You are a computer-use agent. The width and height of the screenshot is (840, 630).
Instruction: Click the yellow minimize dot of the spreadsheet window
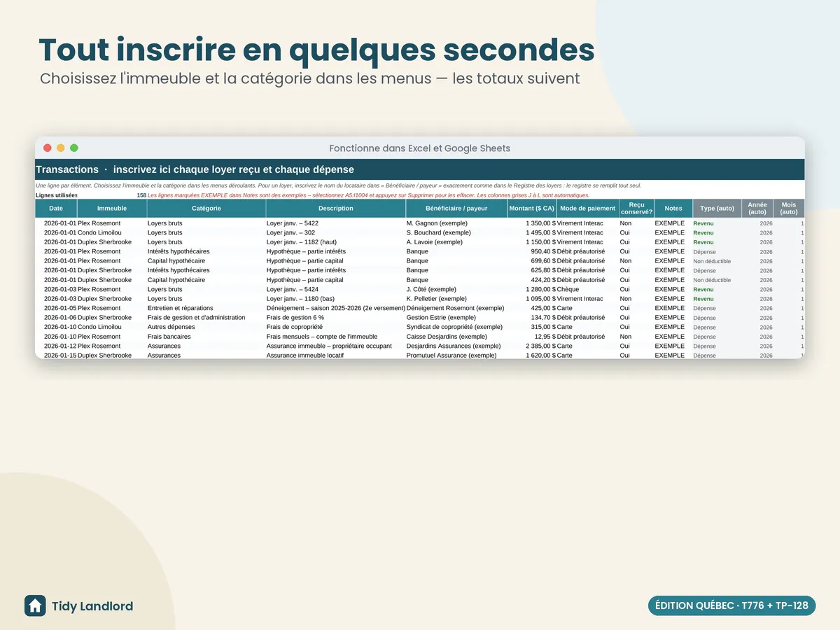(x=61, y=148)
